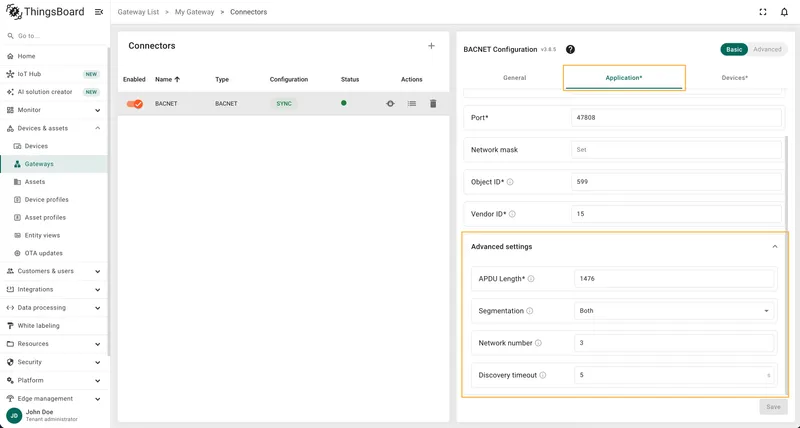
Task: Click the ThingsBoard logo
Action: pos(45,12)
